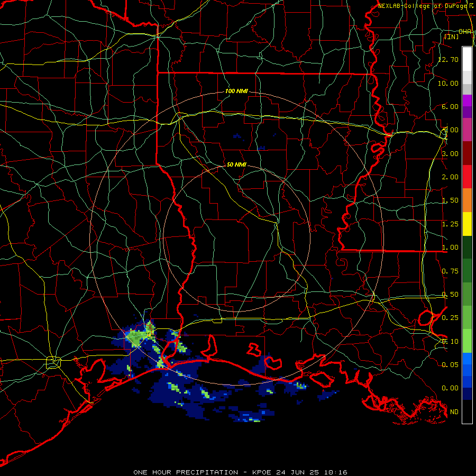This screenshot has width=476, height=476.
Task: Click the 6.00 legend value
Action: (x=450, y=106)
